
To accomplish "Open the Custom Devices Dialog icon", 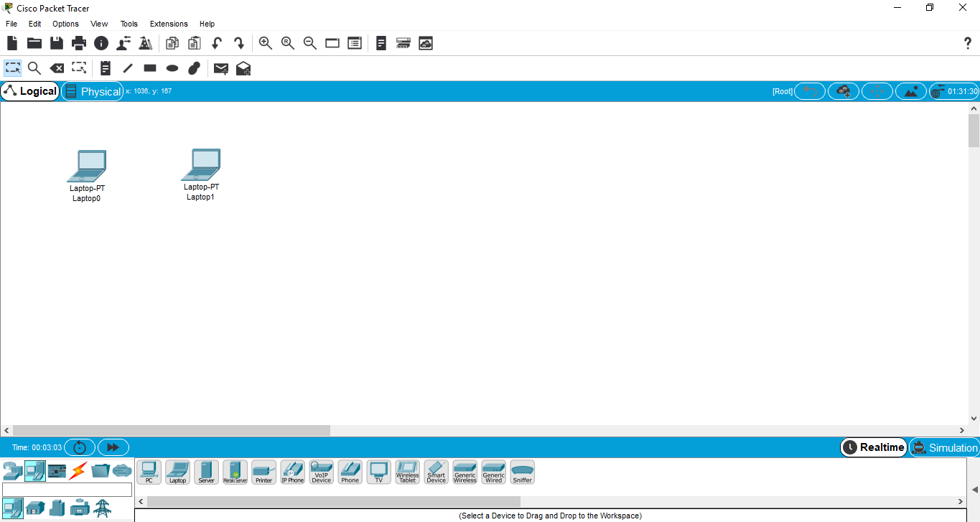I will point(355,43).
